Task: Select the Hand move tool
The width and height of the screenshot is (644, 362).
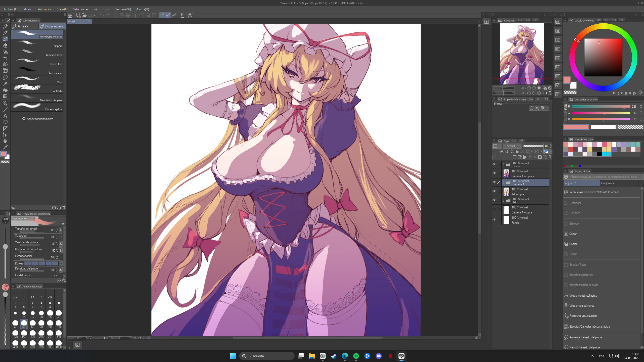Action: [5, 141]
